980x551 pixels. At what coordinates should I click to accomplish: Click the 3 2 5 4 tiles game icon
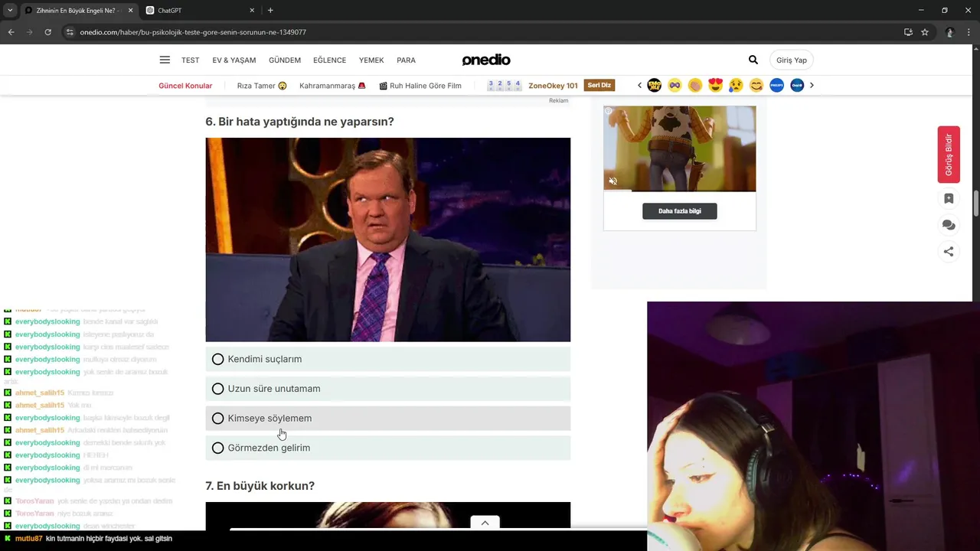tap(505, 85)
